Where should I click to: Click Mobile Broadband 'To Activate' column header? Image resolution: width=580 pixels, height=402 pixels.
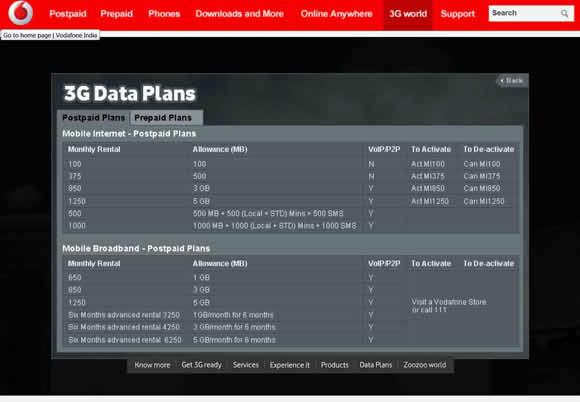(x=431, y=264)
